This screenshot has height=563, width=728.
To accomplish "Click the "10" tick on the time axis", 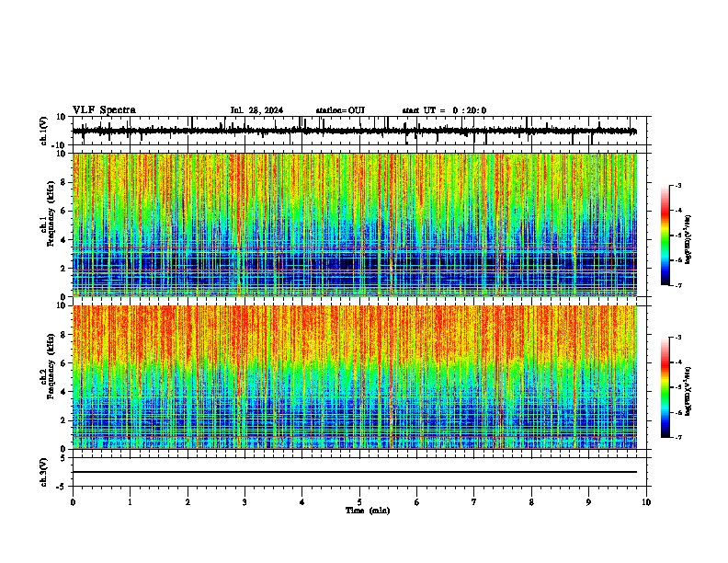I will [x=646, y=502].
